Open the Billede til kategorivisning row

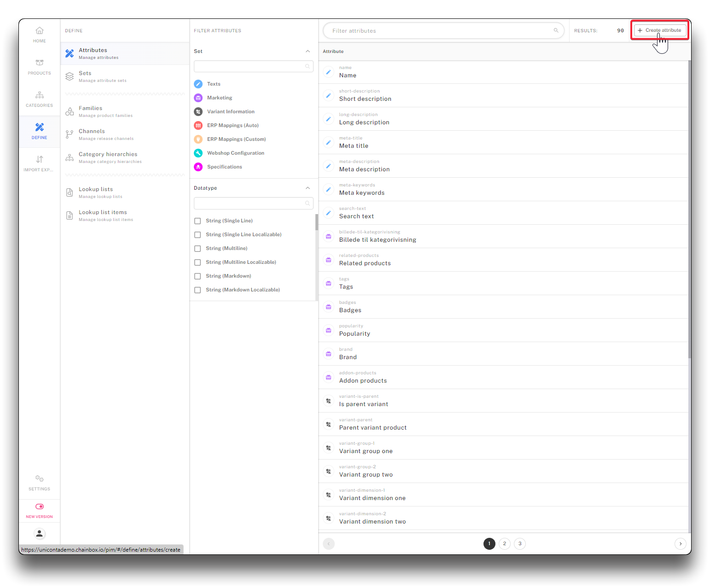(504, 236)
